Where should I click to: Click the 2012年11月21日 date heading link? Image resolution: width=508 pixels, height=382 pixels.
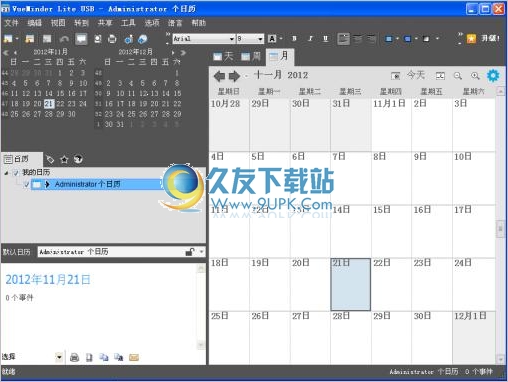coord(48,280)
